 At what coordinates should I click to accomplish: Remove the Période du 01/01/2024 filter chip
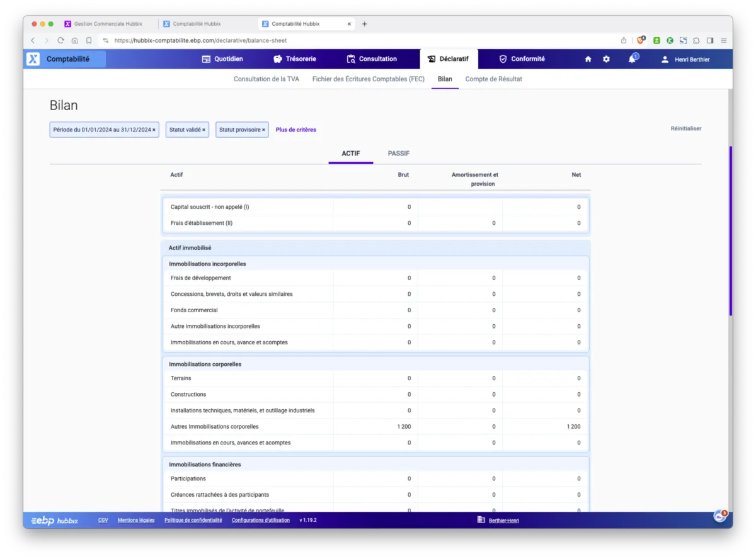[154, 130]
